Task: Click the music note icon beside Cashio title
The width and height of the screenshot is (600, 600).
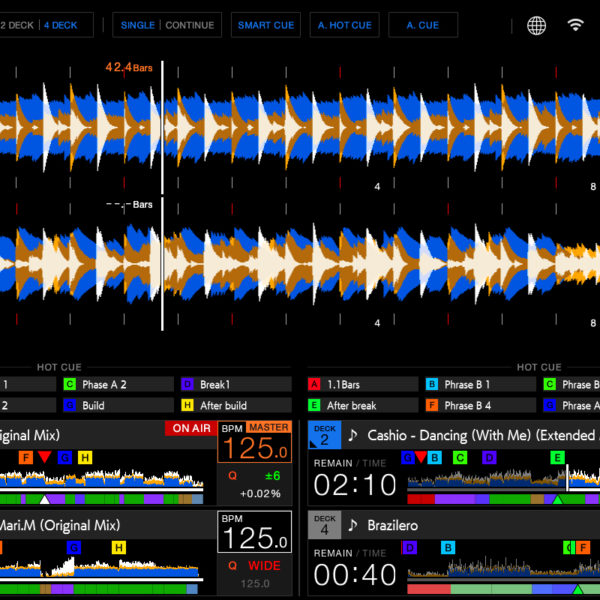Action: 353,435
